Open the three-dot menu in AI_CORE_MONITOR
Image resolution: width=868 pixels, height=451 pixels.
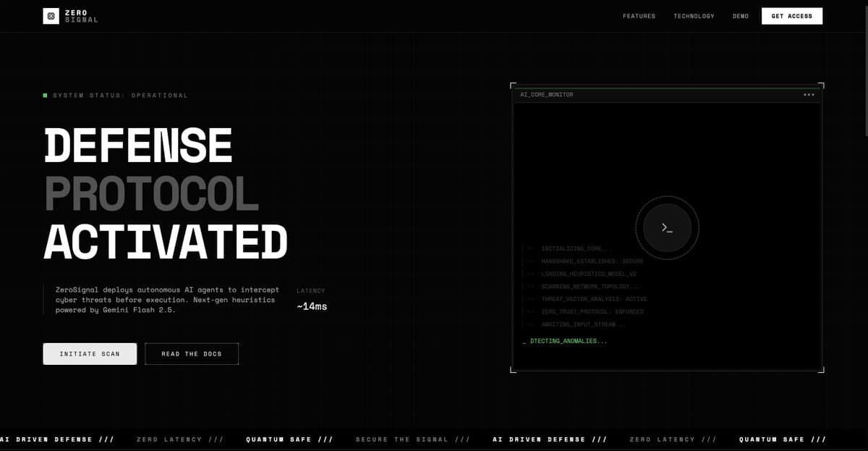click(x=809, y=95)
